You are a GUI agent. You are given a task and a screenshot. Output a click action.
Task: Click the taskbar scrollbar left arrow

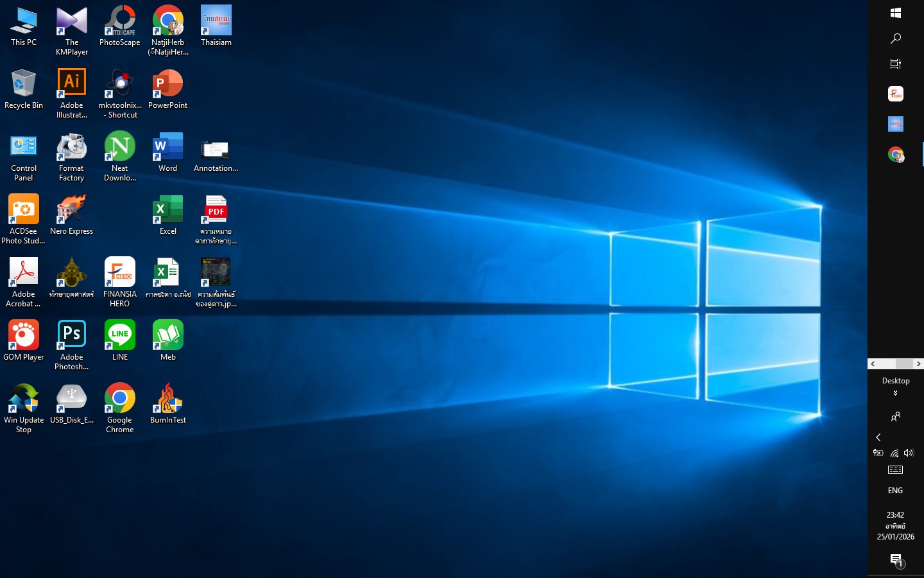(873, 363)
